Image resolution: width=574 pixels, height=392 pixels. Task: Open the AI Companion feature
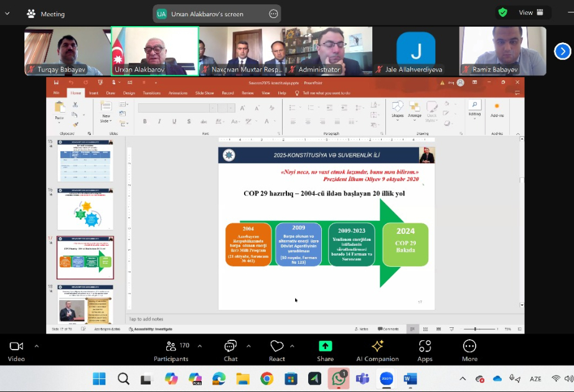377,351
